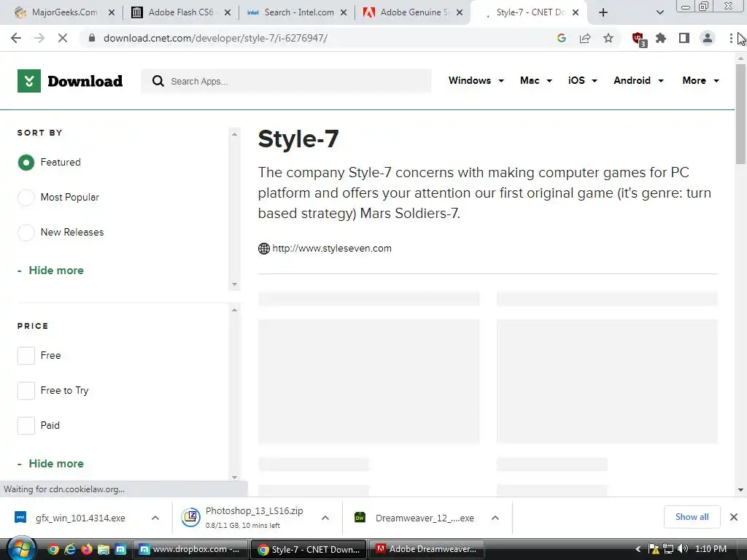Select Most Popular sort option

26,198
